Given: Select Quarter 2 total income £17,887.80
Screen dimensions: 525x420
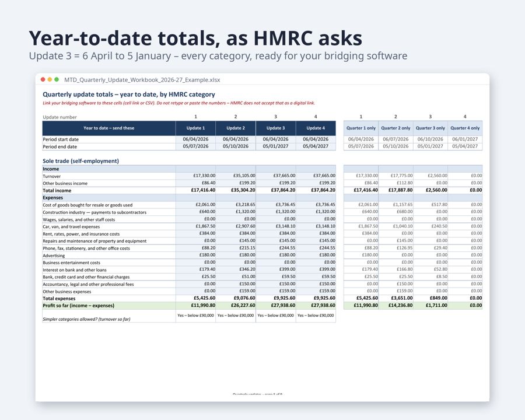Looking at the screenshot, I should [395, 190].
